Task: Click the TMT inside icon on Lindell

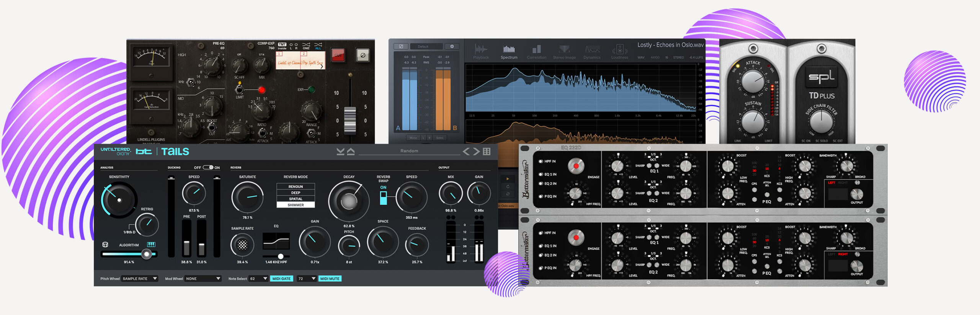Action: [282, 46]
